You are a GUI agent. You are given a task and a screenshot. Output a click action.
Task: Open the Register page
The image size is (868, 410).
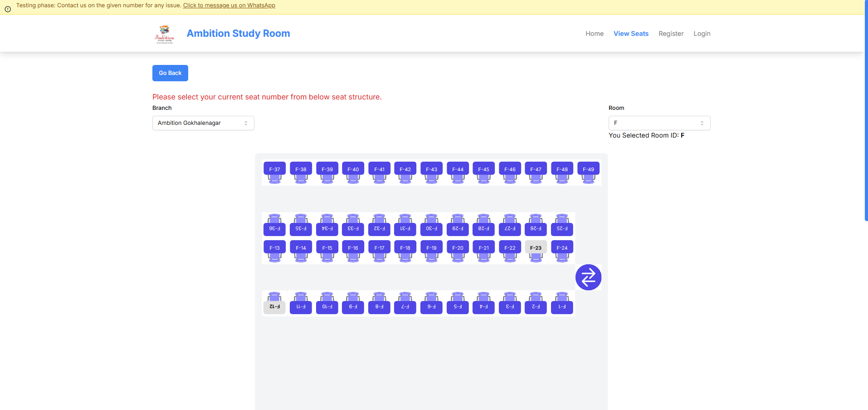[x=671, y=34]
